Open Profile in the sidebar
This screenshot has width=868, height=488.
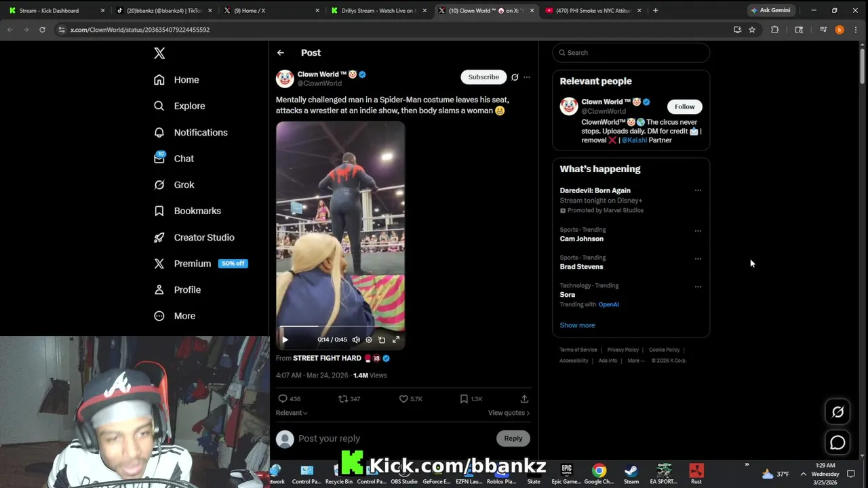pyautogui.click(x=177, y=289)
